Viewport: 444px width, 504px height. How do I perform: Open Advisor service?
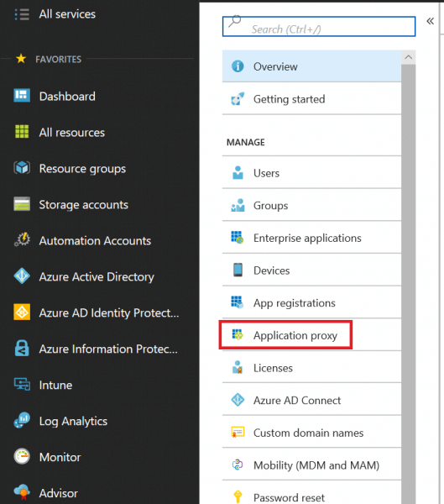click(x=59, y=493)
